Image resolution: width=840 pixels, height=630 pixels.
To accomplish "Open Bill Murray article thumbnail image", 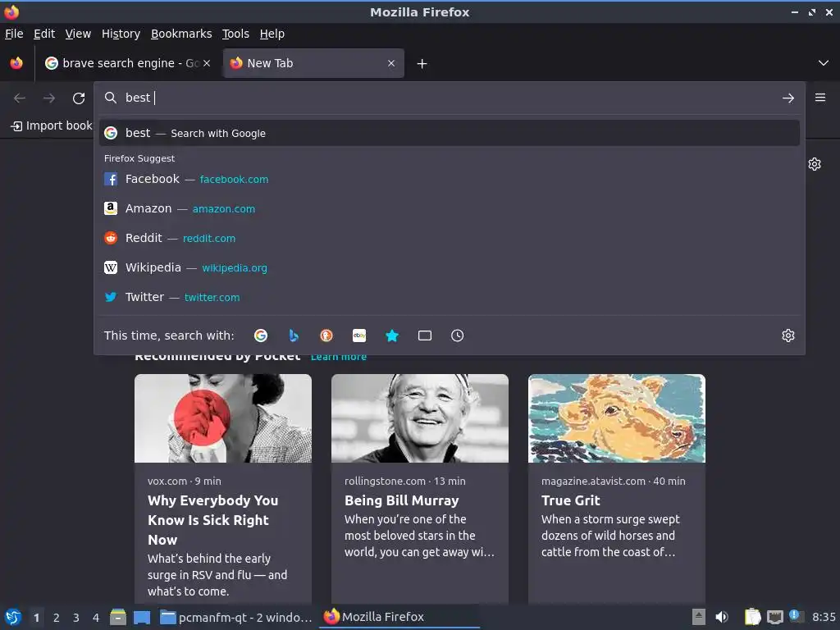I will click(x=419, y=418).
